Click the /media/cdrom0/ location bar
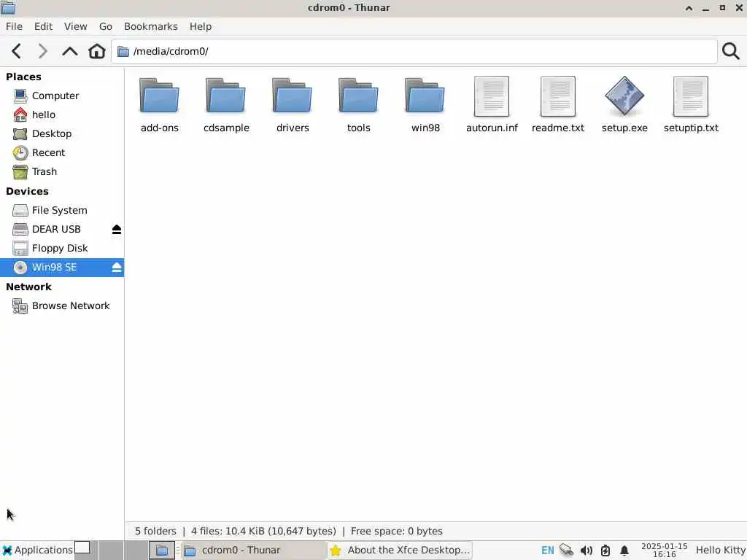The width and height of the screenshot is (747, 560). [x=414, y=51]
